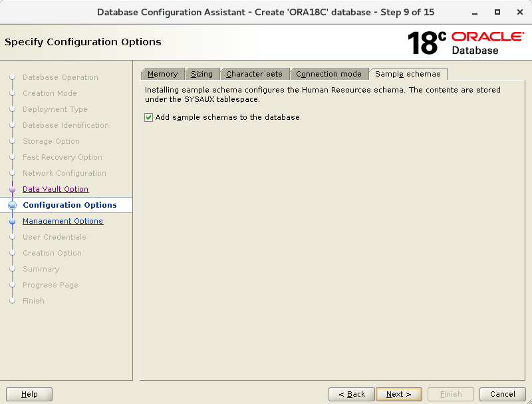Screen dimensions: 532x404
Task: Click the Data Vault Option step bullet
Action: point(12,189)
